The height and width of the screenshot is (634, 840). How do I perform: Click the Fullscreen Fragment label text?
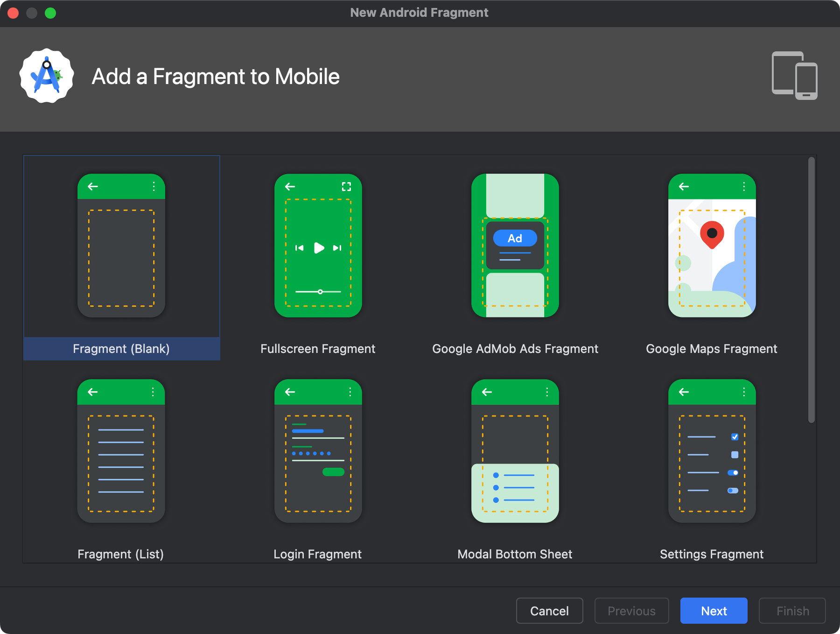tap(318, 349)
